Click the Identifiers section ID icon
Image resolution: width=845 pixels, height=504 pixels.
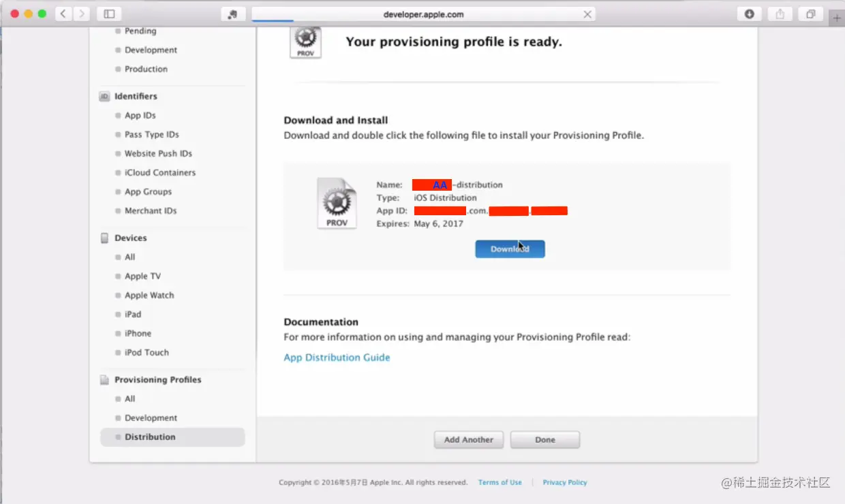[104, 97]
